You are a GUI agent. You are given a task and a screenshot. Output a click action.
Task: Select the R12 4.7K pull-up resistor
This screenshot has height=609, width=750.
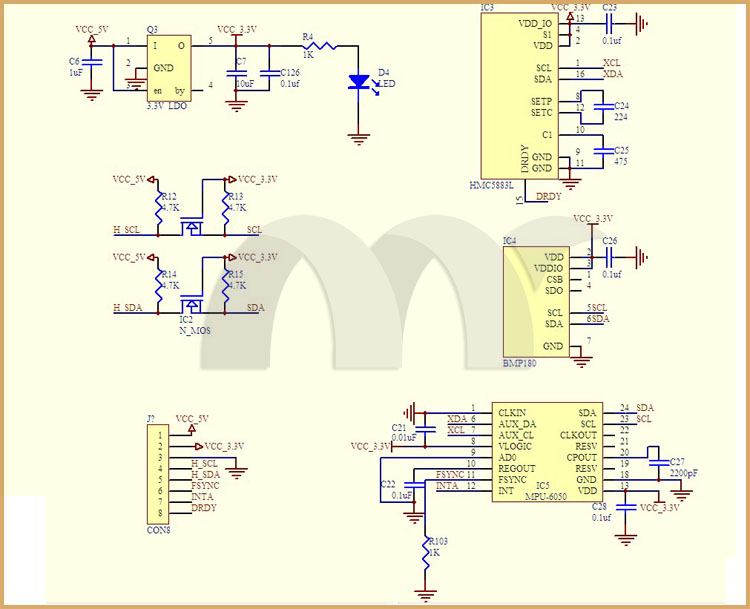(x=158, y=209)
